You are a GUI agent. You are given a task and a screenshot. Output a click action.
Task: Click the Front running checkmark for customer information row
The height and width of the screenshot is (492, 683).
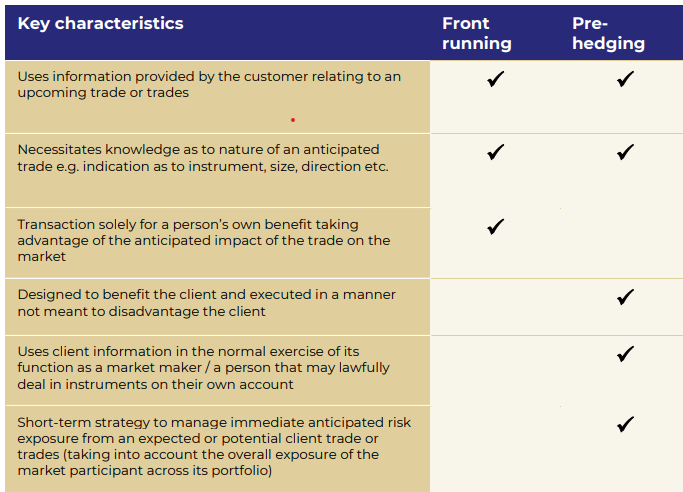pyautogui.click(x=496, y=79)
